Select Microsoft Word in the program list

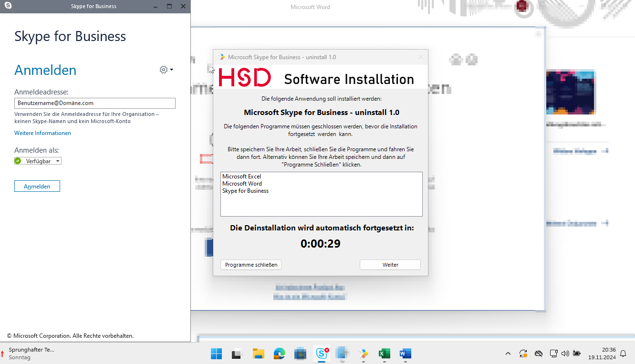(242, 184)
